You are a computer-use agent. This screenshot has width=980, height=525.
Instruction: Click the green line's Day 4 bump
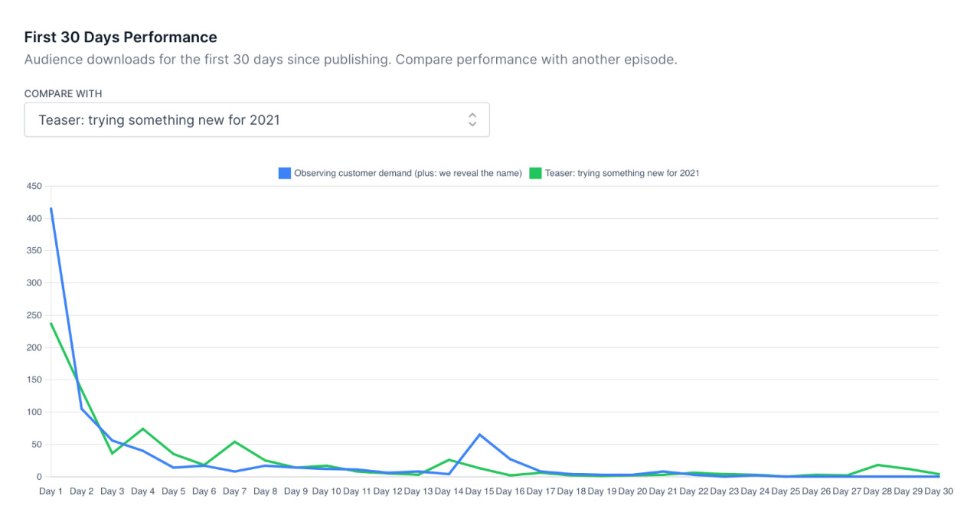tap(142, 429)
